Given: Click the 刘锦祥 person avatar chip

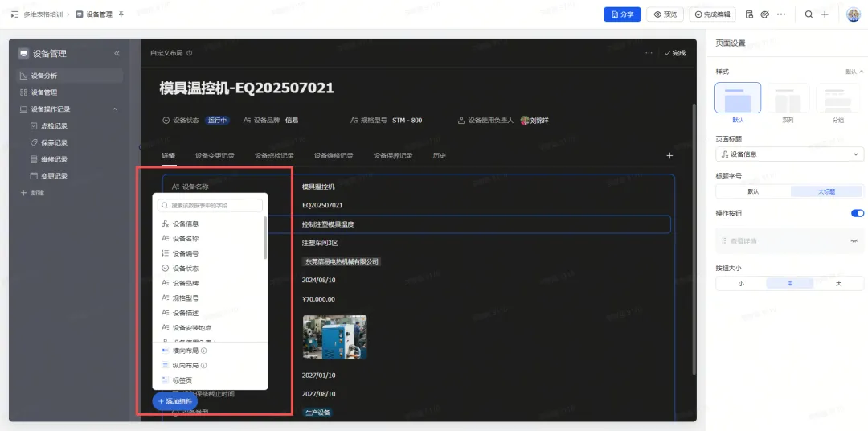Looking at the screenshot, I should (534, 121).
